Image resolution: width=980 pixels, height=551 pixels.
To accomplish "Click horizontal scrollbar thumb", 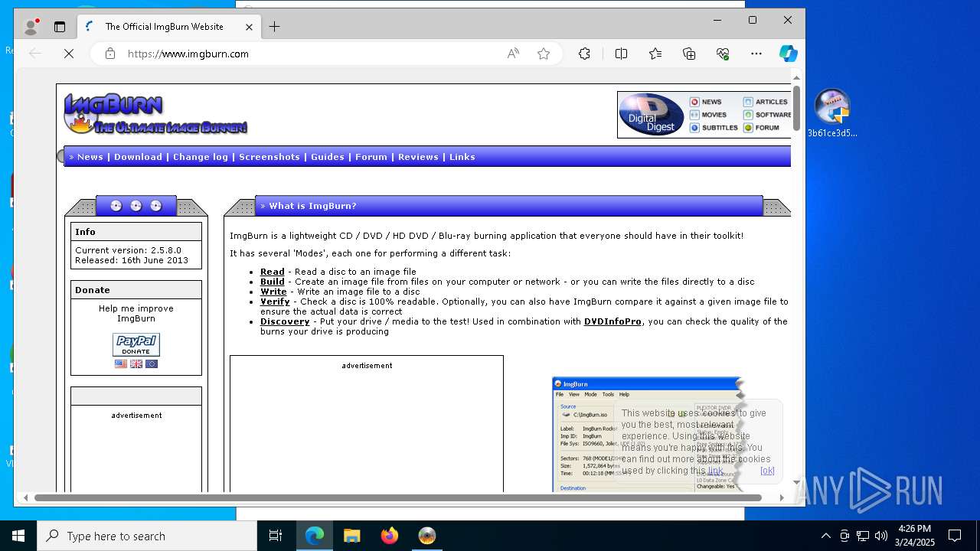I will pyautogui.click(x=398, y=497).
